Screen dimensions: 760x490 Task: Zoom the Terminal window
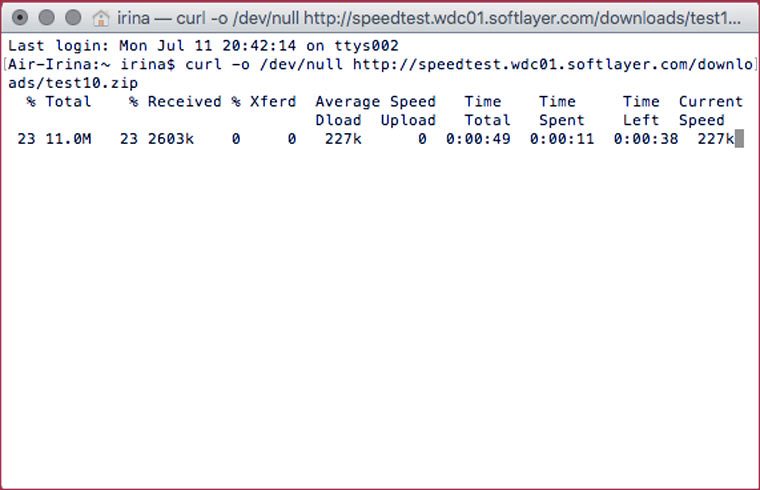73,18
